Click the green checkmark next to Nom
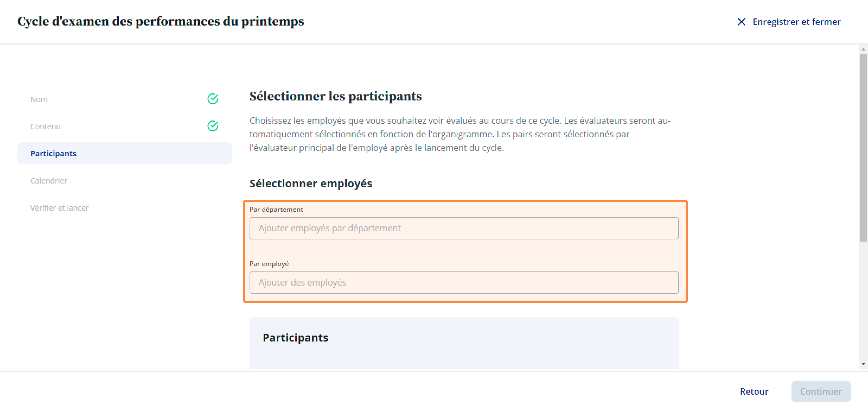Viewport: 868px width, 411px height. click(213, 99)
